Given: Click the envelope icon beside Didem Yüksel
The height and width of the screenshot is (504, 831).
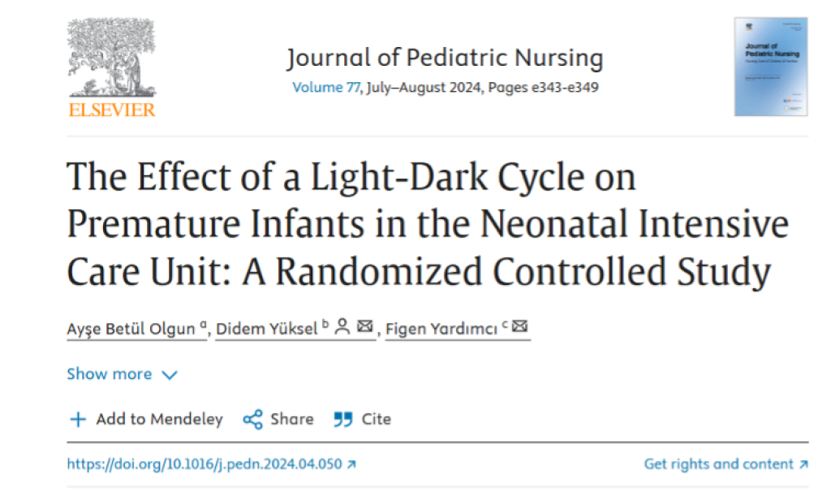Looking at the screenshot, I should pyautogui.click(x=364, y=327).
